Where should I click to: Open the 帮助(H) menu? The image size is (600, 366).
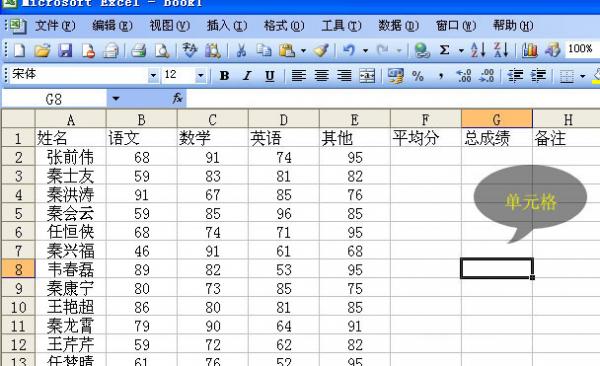click(513, 26)
